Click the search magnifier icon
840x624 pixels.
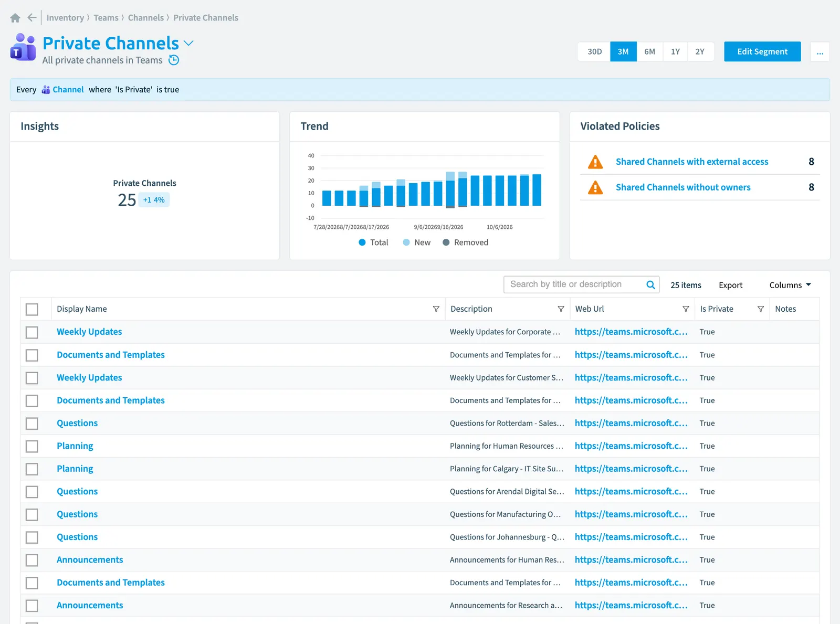click(650, 284)
